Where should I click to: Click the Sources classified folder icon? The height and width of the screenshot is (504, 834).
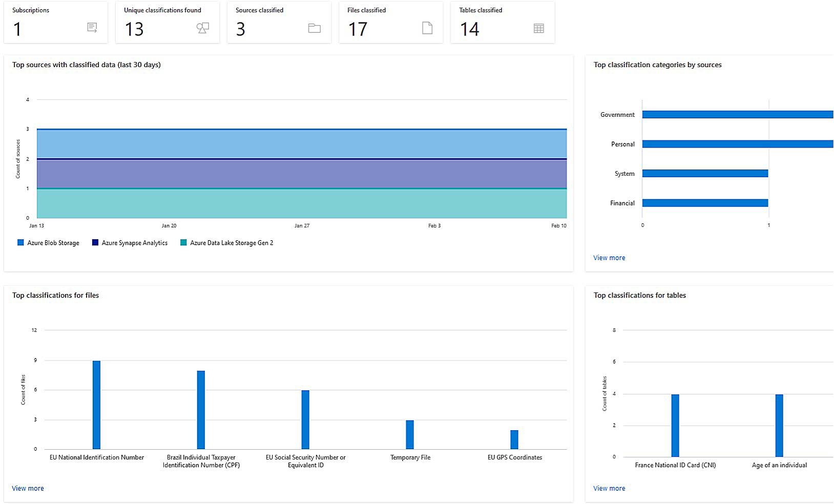[315, 28]
